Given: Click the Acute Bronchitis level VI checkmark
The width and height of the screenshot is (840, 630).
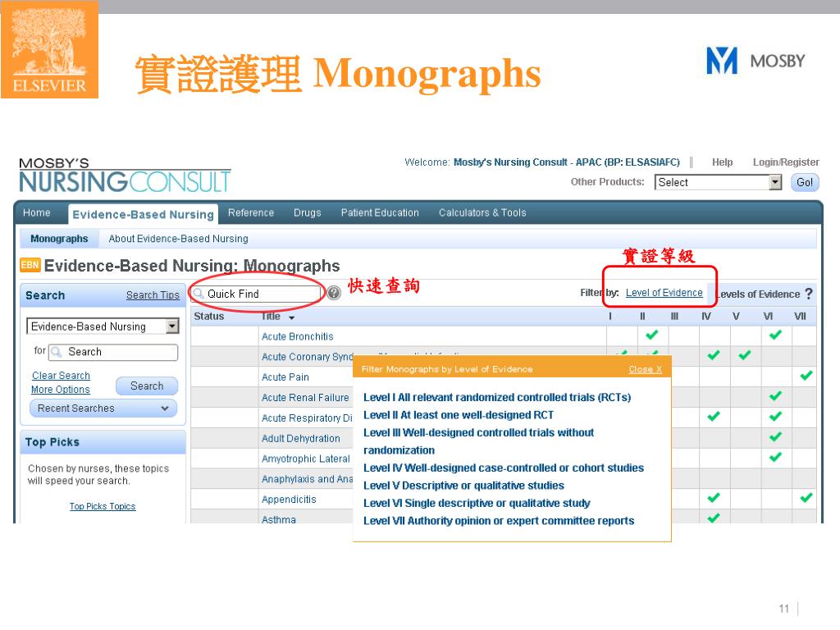Looking at the screenshot, I should coord(775,335).
